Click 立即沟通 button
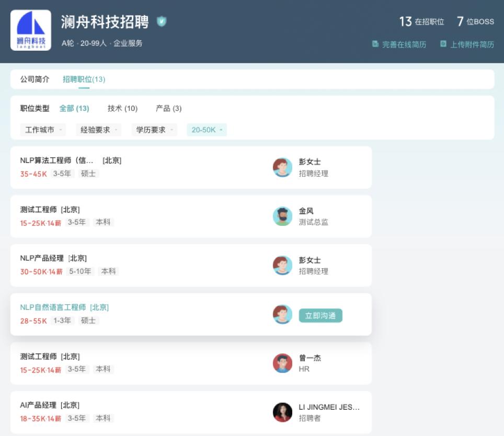Viewport: 504px width, 436px height. pos(320,316)
